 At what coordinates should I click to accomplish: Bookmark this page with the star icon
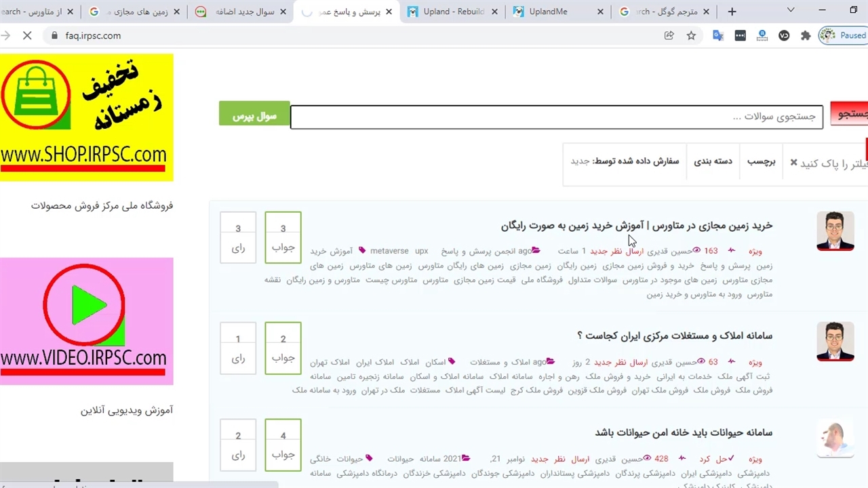(x=691, y=35)
